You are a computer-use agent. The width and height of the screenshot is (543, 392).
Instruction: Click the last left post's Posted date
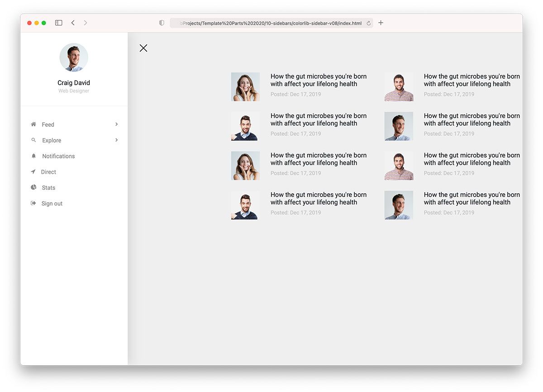click(296, 212)
